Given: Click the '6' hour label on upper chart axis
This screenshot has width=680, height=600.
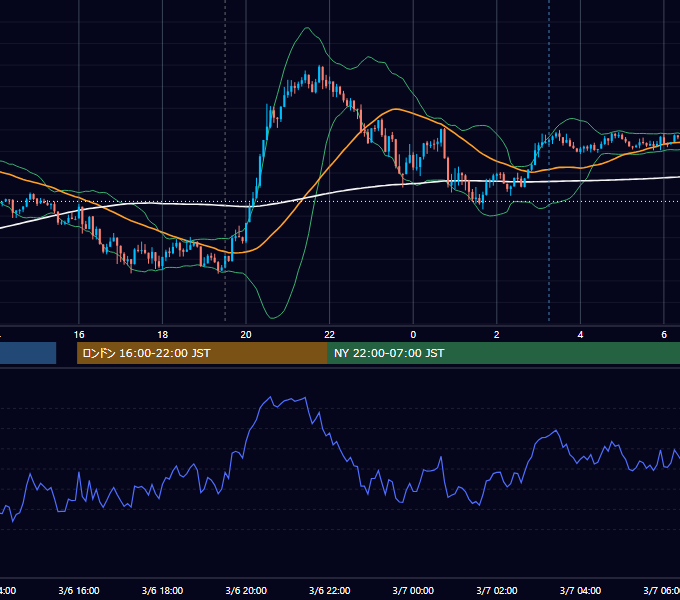Looking at the screenshot, I should (664, 335).
